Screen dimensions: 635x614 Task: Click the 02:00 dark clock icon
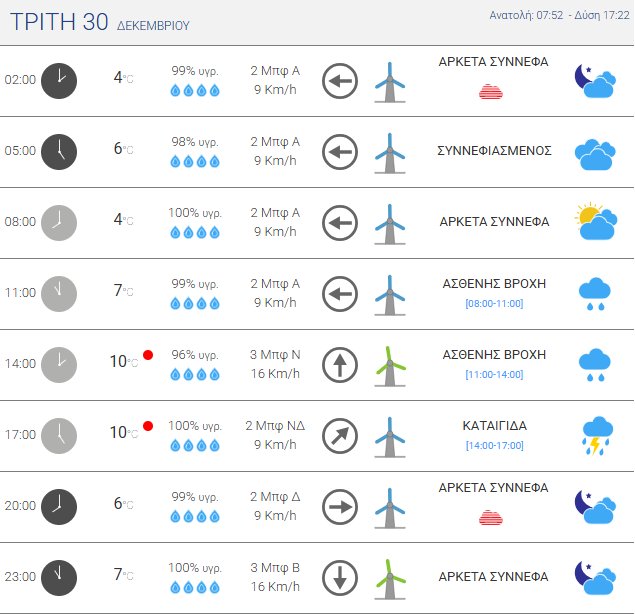(x=59, y=80)
